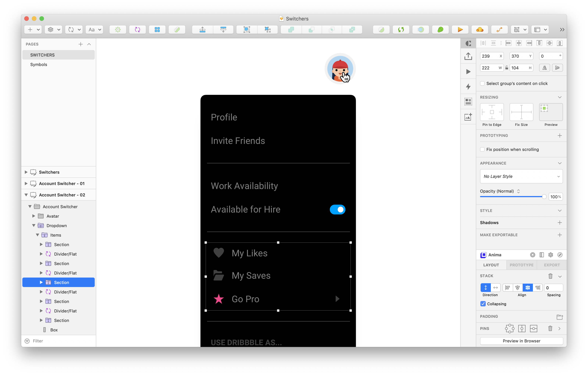Select the Symbols page
This screenshot has height=375, width=588.
point(39,64)
